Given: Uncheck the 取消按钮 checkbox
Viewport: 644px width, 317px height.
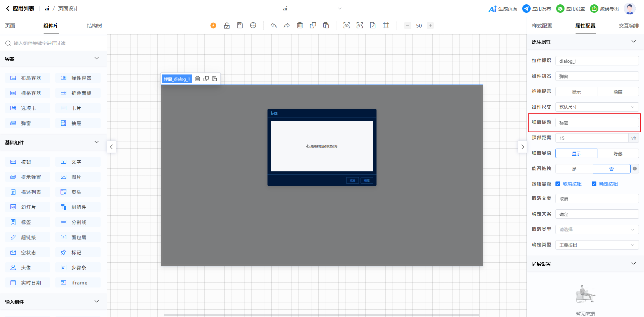Looking at the screenshot, I should click(x=558, y=184).
